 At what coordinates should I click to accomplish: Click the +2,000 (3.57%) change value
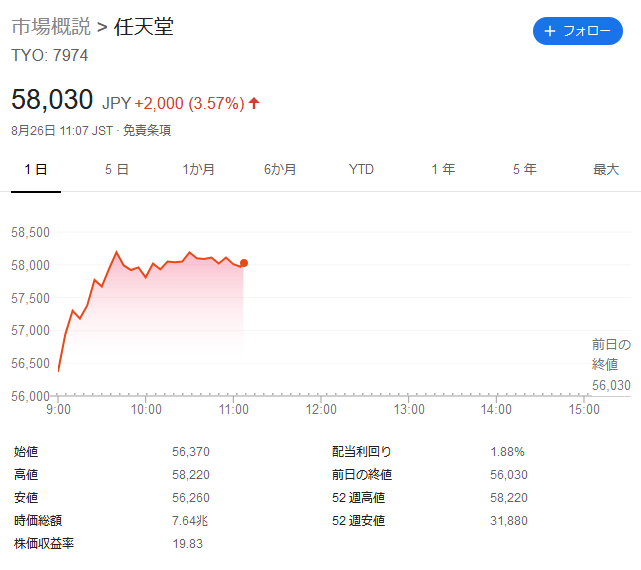(x=189, y=103)
